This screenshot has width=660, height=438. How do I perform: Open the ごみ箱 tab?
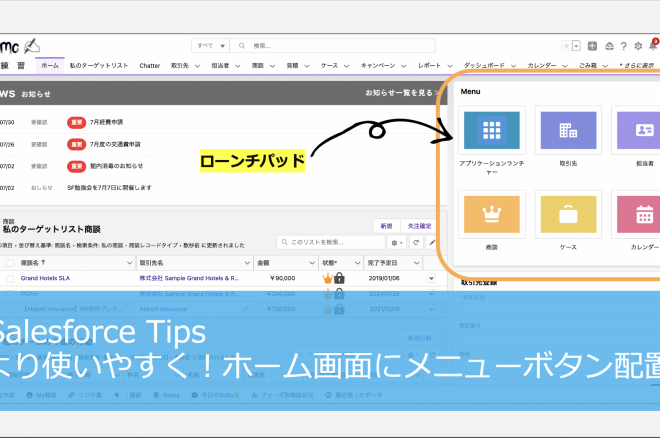click(588, 66)
